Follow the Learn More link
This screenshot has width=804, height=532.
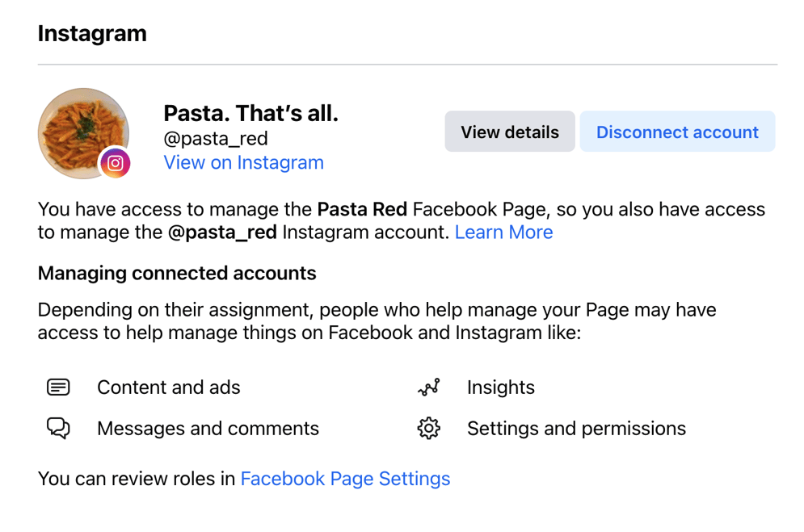coord(503,232)
